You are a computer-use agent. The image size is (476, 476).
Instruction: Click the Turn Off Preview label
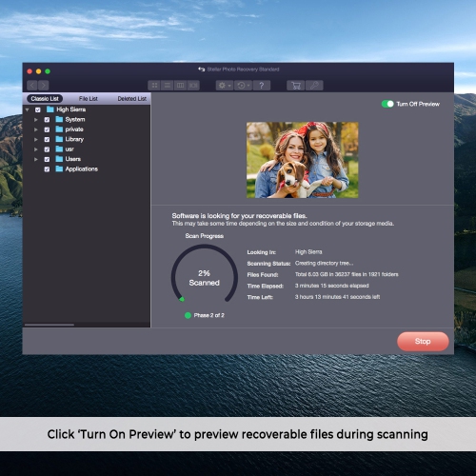click(x=418, y=104)
